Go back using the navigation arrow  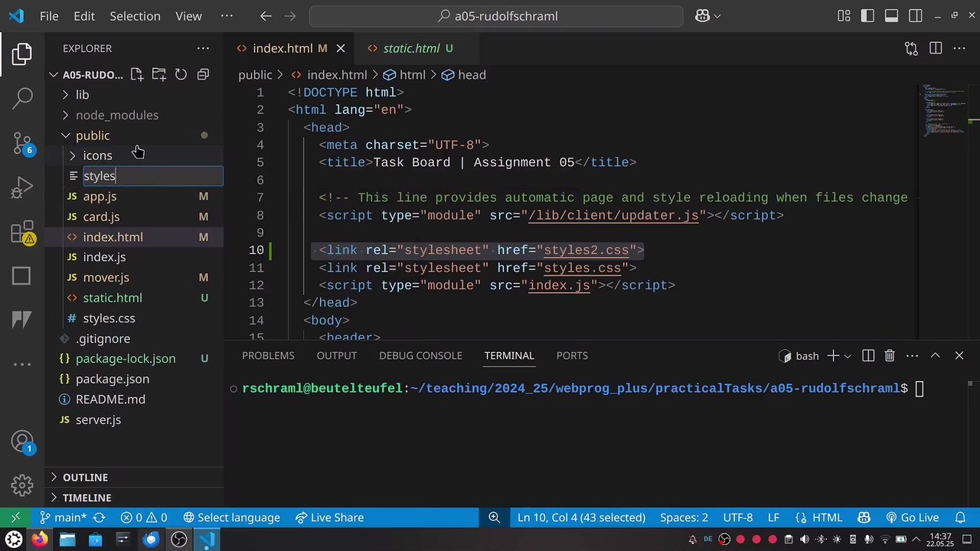pyautogui.click(x=266, y=15)
